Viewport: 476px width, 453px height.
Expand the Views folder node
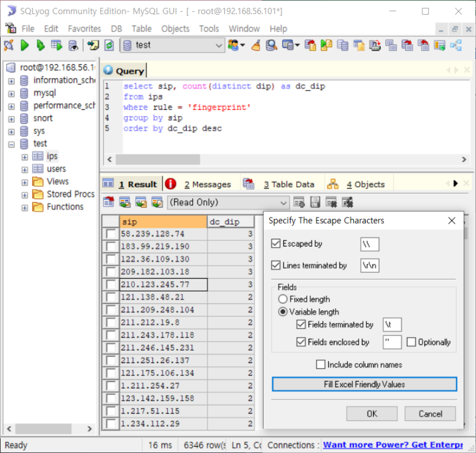tap(25, 182)
